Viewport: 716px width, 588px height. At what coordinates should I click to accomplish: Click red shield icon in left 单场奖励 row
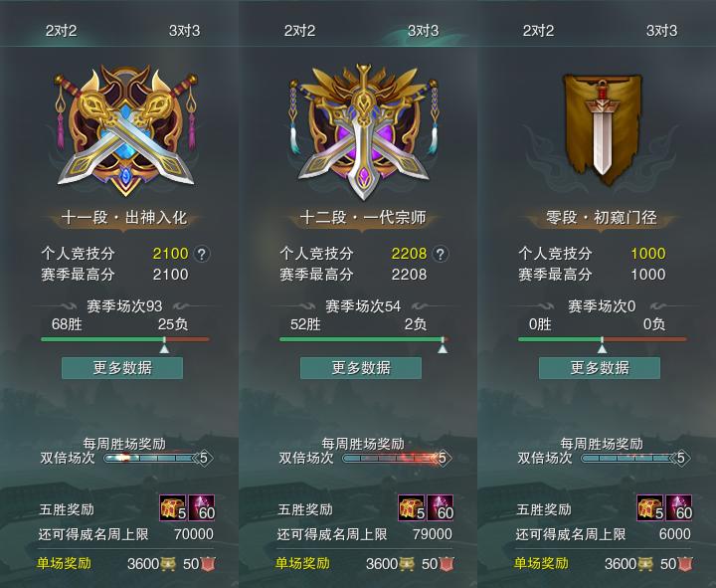[208, 564]
